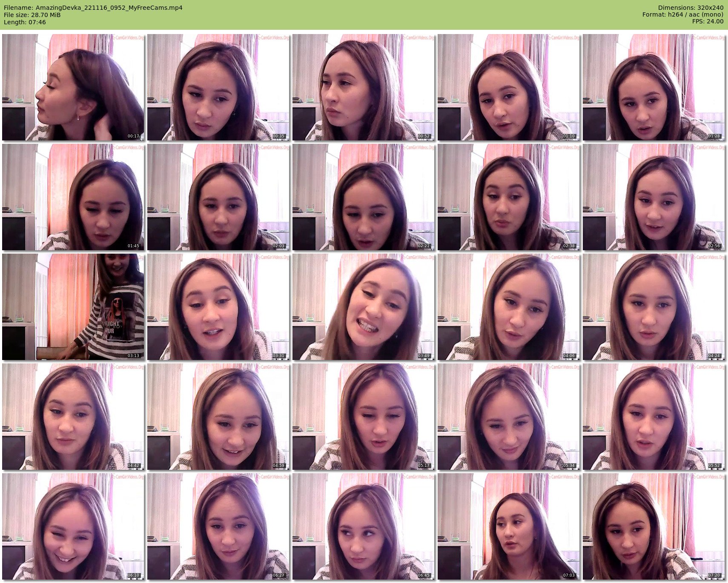Click the thumbnail timestamped 00:17
The height and width of the screenshot is (583, 728).
click(73, 87)
